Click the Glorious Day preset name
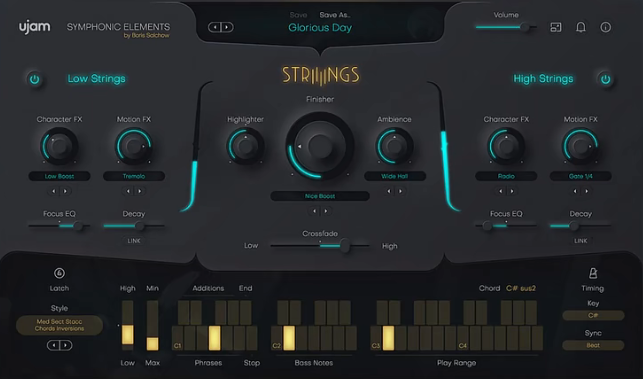Screen dimensions: 643x379 (320, 28)
